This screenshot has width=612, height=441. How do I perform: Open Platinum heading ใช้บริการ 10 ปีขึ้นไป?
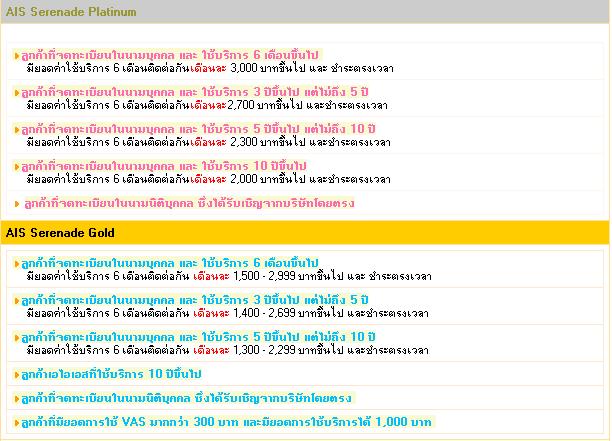pos(164,166)
